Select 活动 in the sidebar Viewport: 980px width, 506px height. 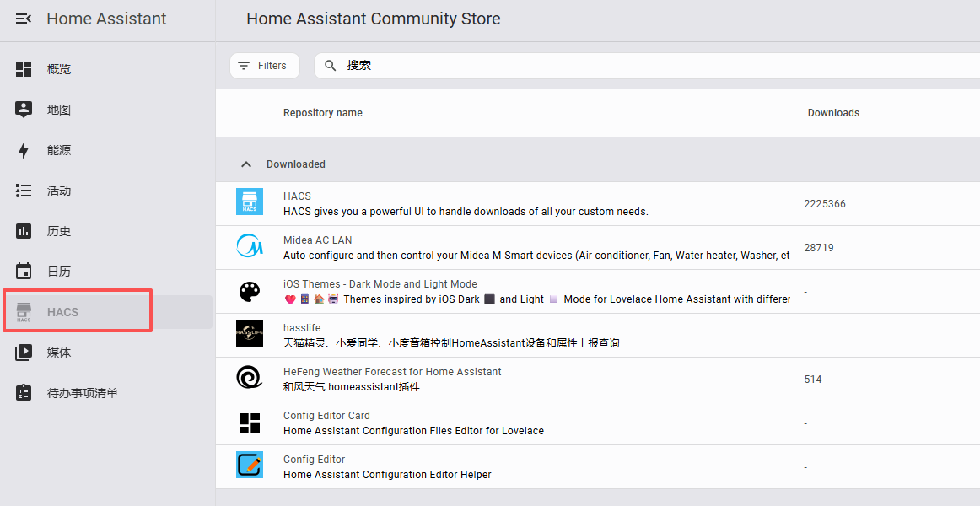point(59,191)
